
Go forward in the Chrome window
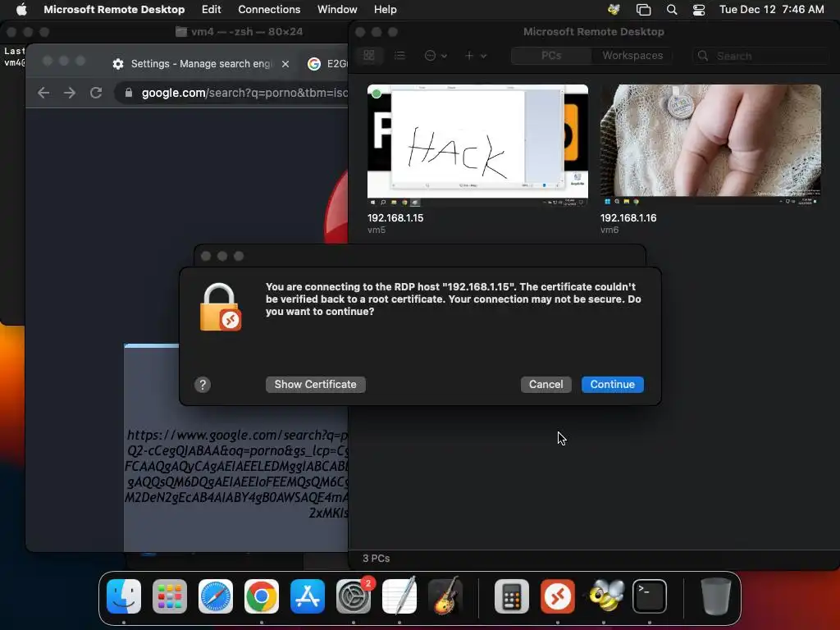[x=70, y=93]
